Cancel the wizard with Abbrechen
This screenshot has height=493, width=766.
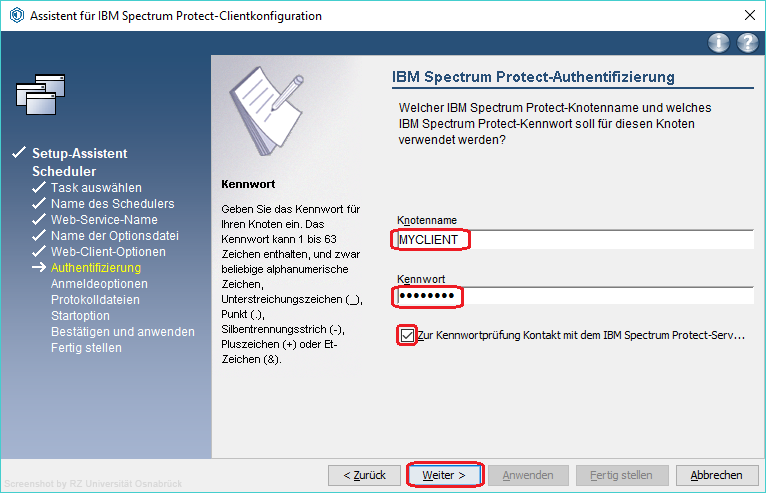click(716, 475)
